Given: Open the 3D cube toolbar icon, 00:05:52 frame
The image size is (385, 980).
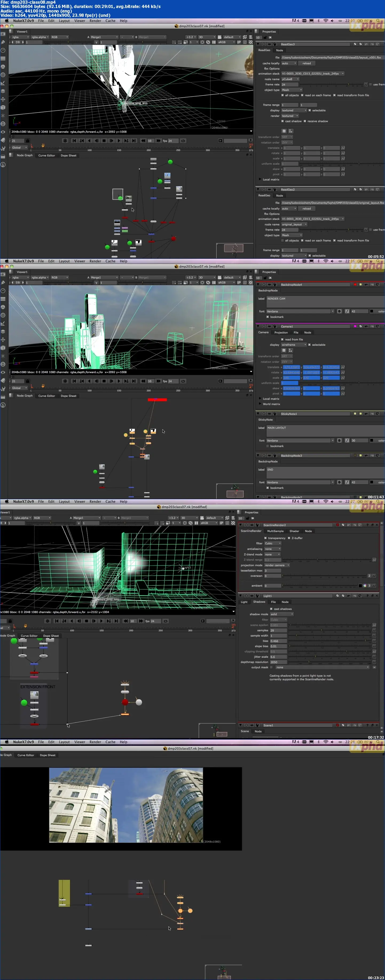Looking at the screenshot, I should [3, 107].
